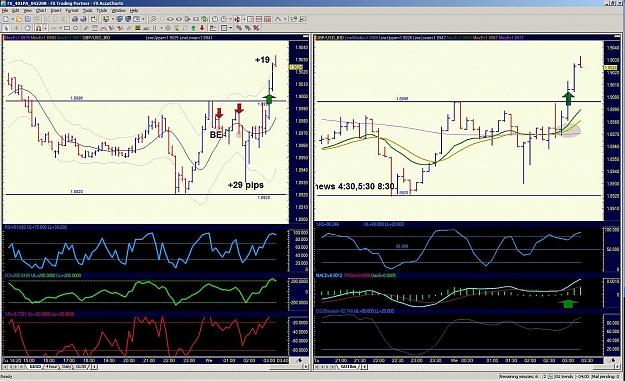Click the Help menu
Image resolution: width=625 pixels, height=381 pixels.
pos(134,10)
